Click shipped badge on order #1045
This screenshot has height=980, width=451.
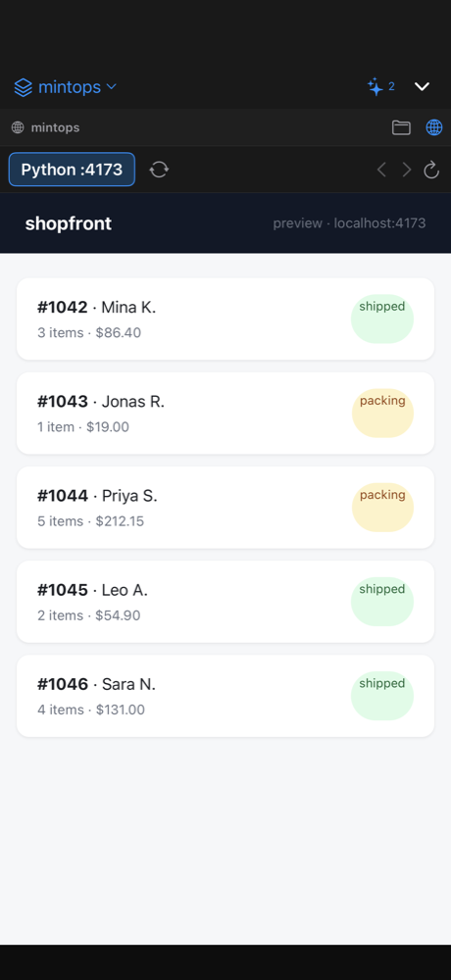click(x=382, y=602)
